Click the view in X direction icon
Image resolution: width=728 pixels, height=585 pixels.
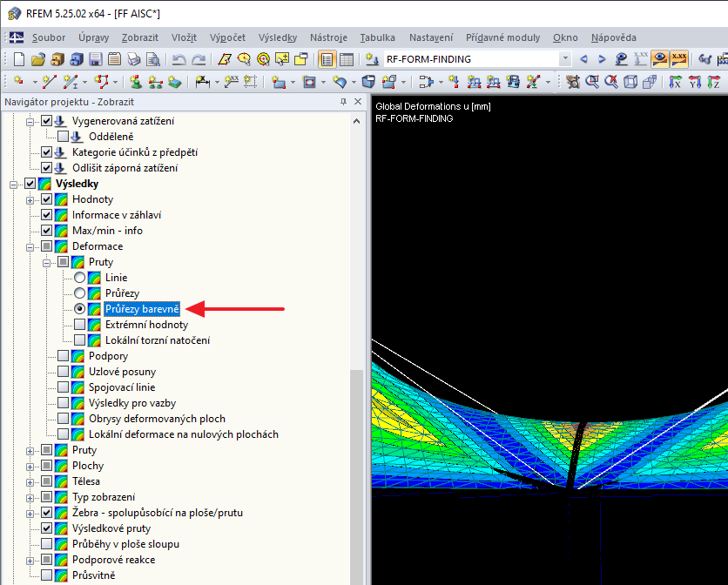coord(675,82)
